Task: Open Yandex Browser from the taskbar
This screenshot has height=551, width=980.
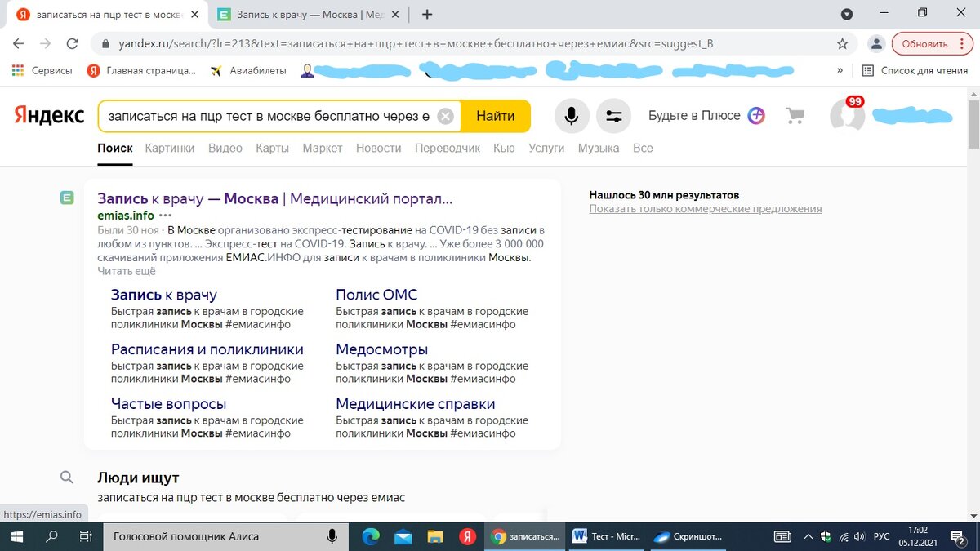Action: click(467, 536)
